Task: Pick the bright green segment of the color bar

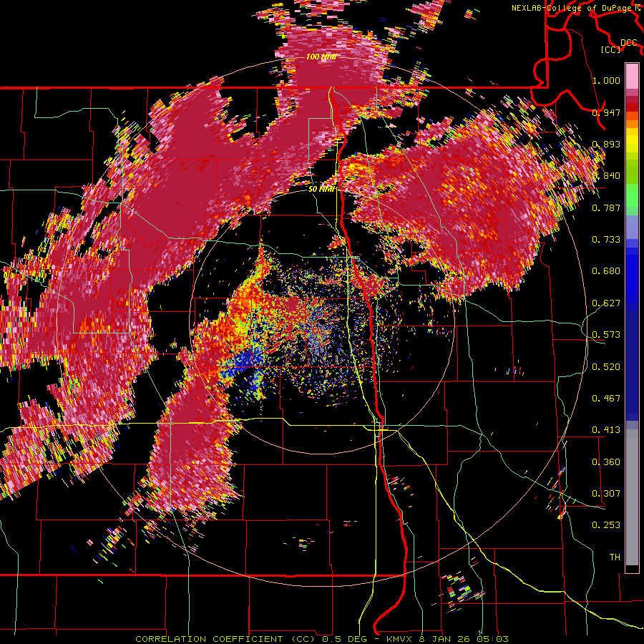Action: [x=632, y=195]
